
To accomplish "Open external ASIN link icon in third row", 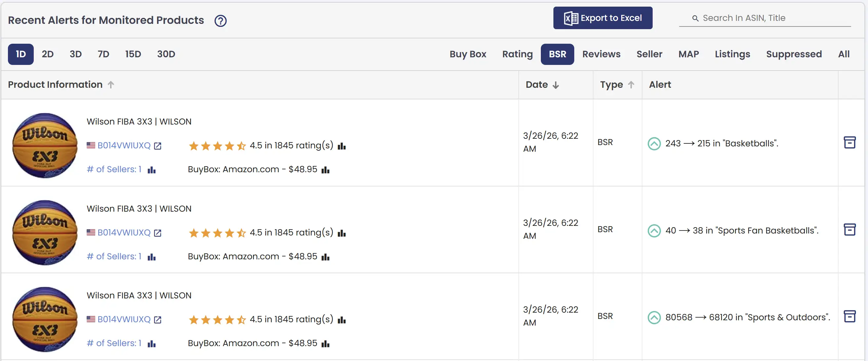I will coord(158,320).
